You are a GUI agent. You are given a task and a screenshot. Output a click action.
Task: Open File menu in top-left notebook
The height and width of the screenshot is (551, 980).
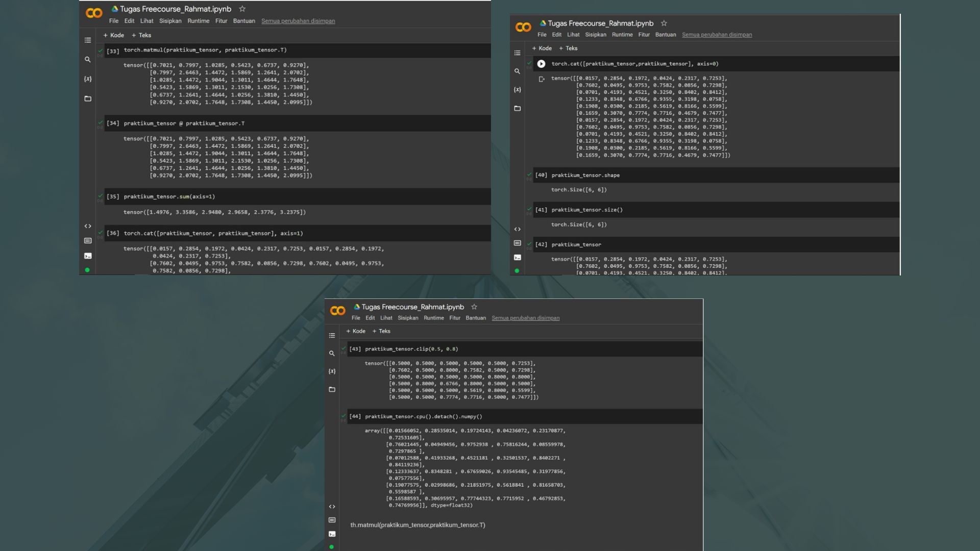114,21
